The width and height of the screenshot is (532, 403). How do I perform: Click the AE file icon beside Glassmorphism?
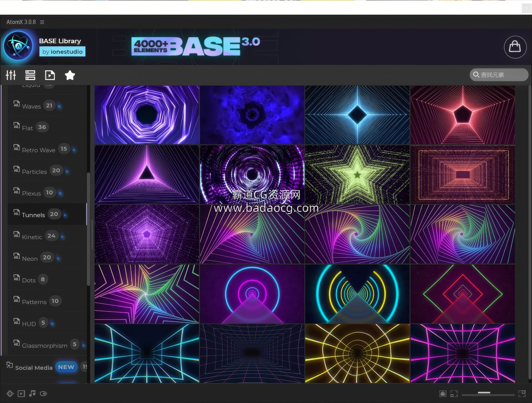pos(17,343)
